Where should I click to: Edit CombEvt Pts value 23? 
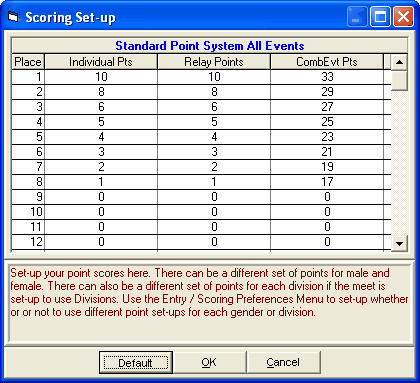(x=327, y=137)
